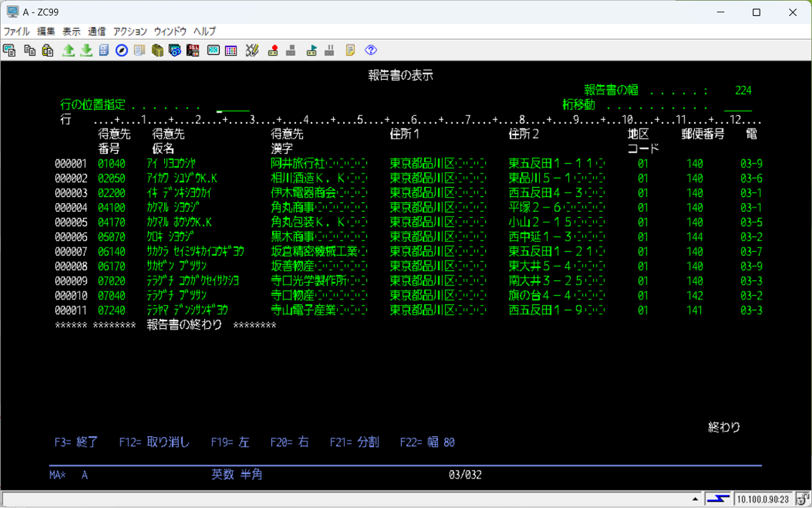Screen dimensions: 812x508
Task: Expand the status bar up arrow
Action: [x=696, y=499]
